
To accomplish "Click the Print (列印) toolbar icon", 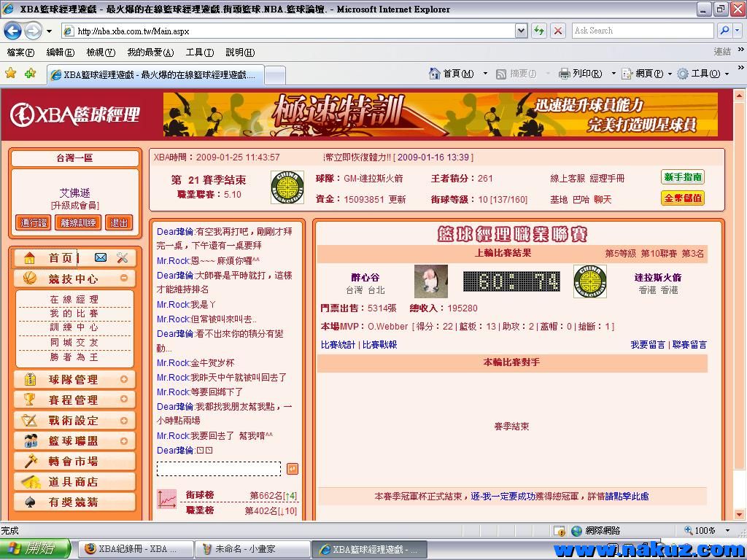I will (565, 74).
